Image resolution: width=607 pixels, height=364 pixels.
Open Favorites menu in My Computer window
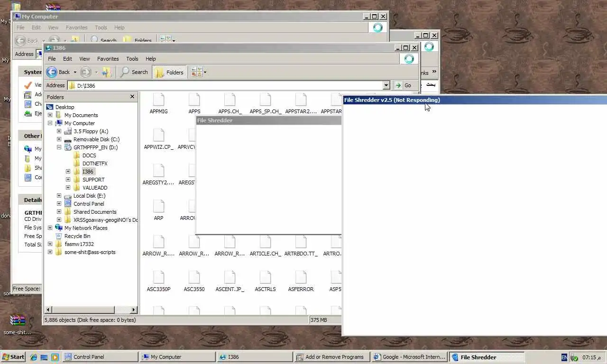pos(76,27)
